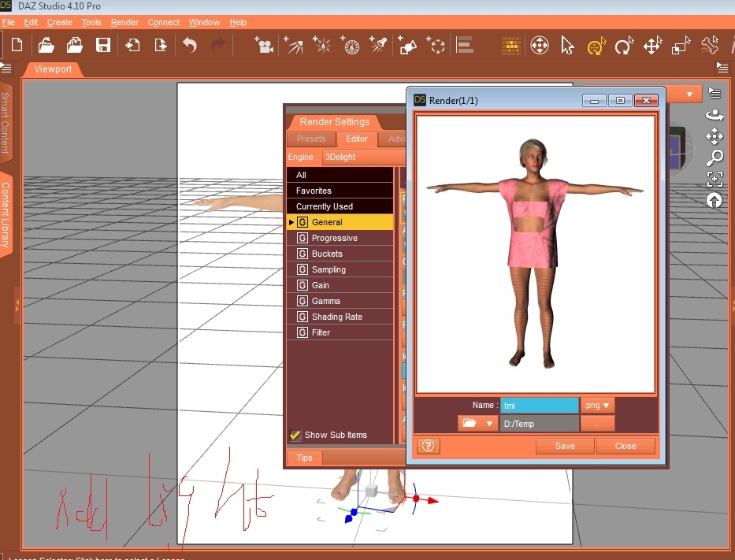Click the Save scene floppy disk icon

(102, 45)
